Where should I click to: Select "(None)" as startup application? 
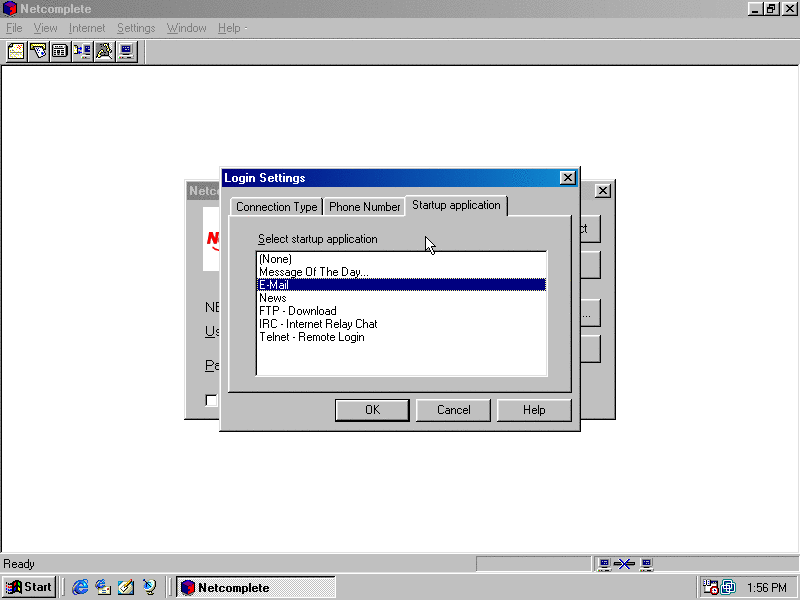(x=275, y=259)
